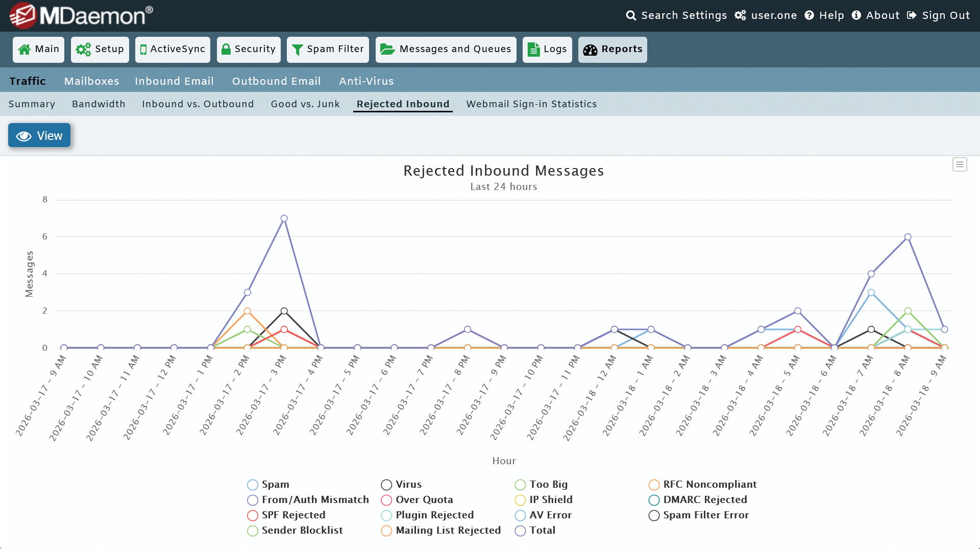This screenshot has height=549, width=980.
Task: Toggle the Spam series in the legend
Action: (252, 485)
